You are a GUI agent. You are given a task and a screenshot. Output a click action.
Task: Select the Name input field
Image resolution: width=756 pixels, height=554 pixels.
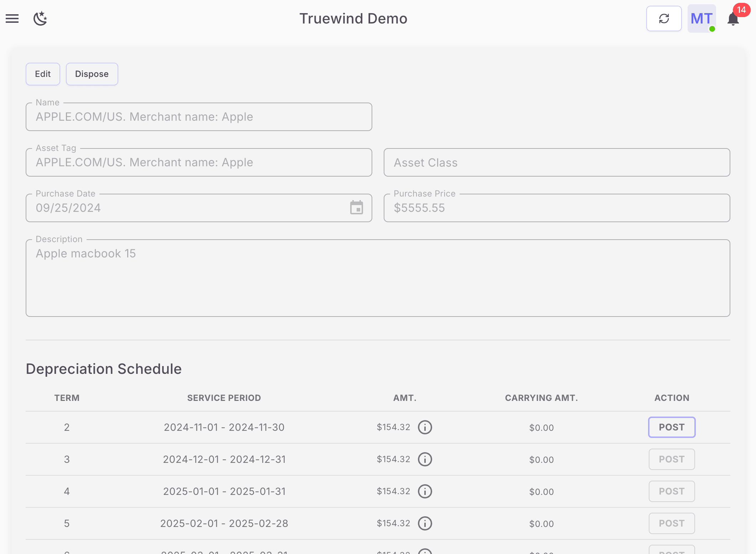click(x=198, y=116)
